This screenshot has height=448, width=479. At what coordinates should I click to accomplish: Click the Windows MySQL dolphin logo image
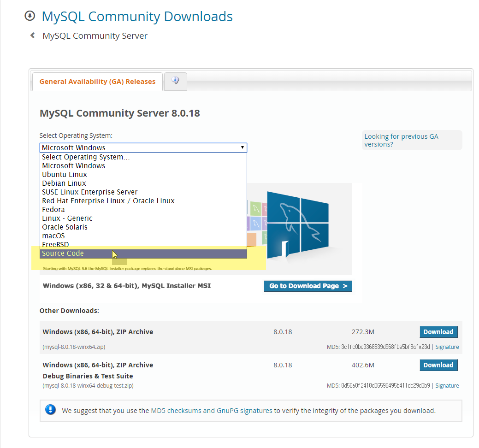click(x=298, y=225)
